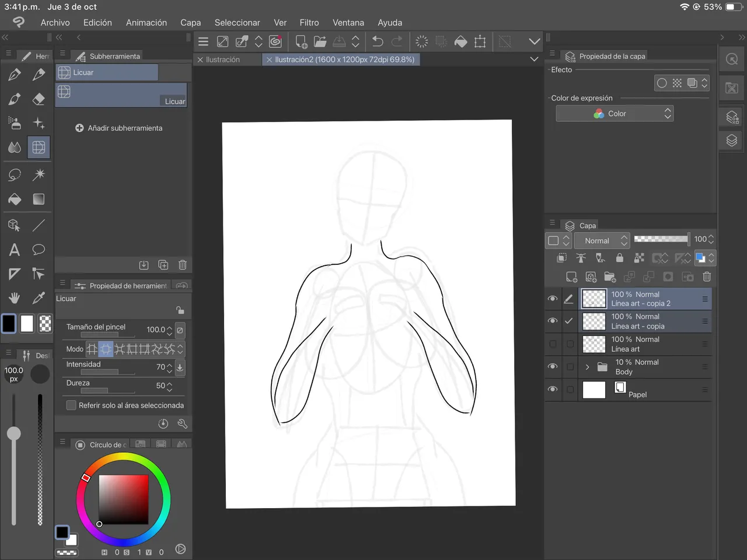
Task: Select the Fill bucket tool
Action: pos(15,199)
